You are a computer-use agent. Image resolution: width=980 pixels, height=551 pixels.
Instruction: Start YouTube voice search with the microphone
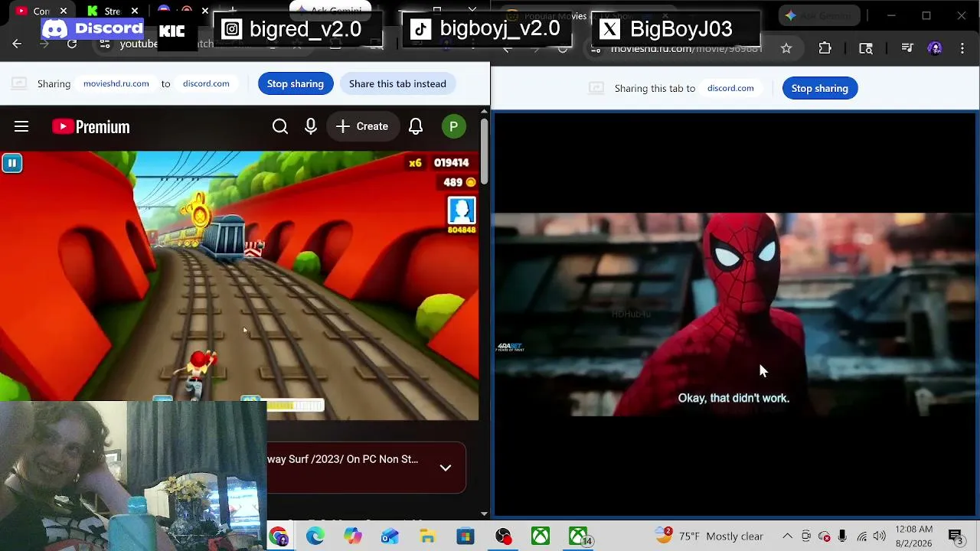click(x=311, y=126)
